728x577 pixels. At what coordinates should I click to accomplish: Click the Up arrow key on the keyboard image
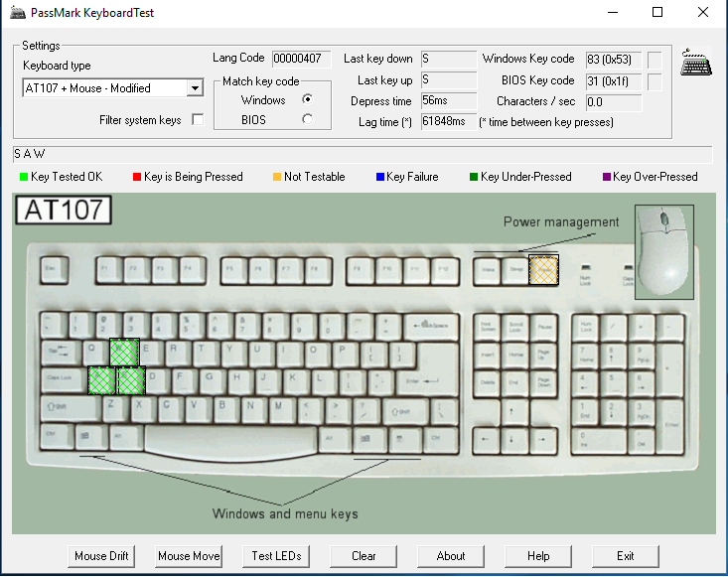(x=511, y=412)
